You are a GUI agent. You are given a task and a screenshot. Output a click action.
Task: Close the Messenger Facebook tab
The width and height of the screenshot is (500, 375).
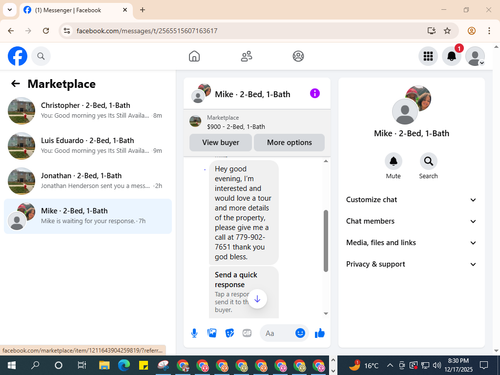125,10
